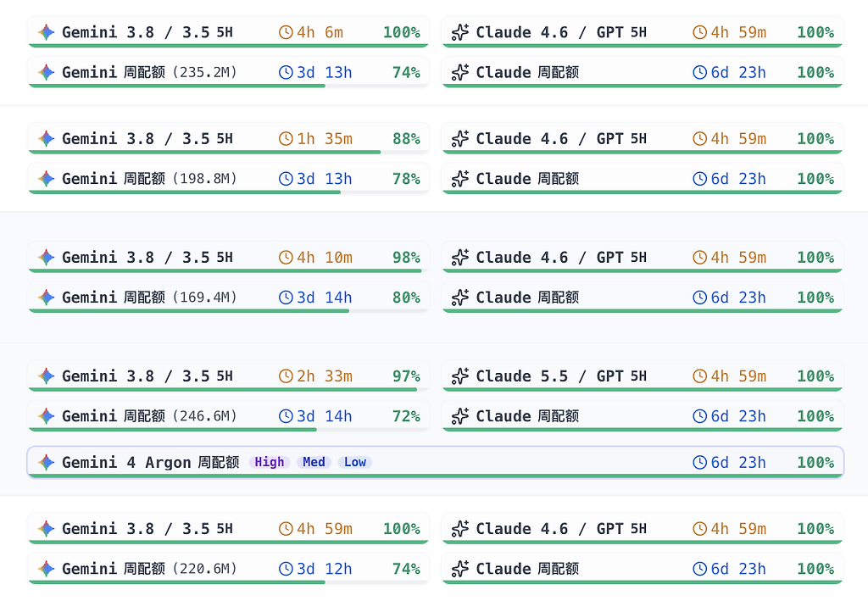Click Gemini icon in the 2h 33m row
Image resolution: width=868 pixels, height=601 pixels.
pyautogui.click(x=47, y=376)
